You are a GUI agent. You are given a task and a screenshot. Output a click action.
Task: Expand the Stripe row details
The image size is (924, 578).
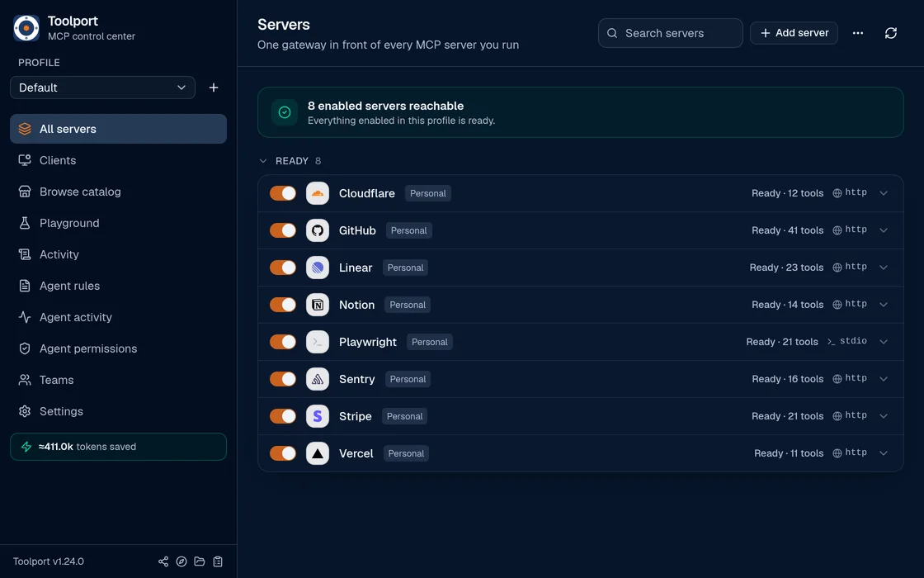click(x=884, y=416)
